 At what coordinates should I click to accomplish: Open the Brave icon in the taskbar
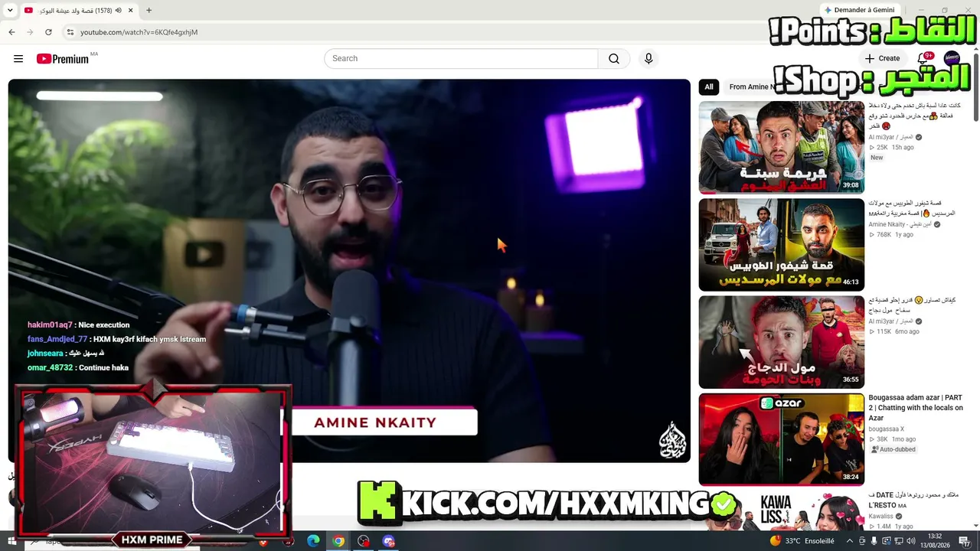click(263, 541)
